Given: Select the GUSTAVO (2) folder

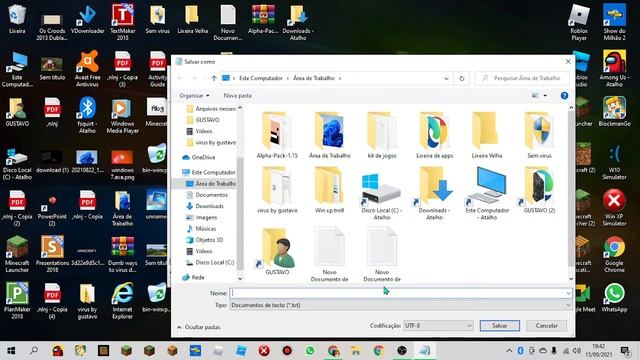Looking at the screenshot, I should point(539,190).
